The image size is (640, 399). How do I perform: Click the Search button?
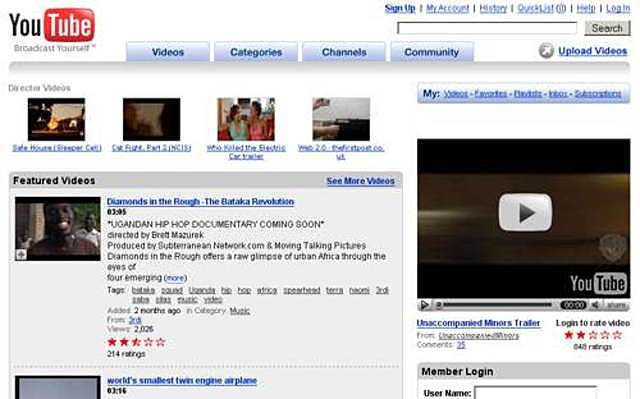click(x=607, y=28)
